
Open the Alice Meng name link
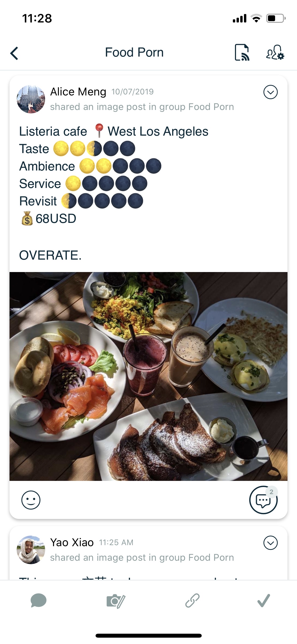pos(78,92)
